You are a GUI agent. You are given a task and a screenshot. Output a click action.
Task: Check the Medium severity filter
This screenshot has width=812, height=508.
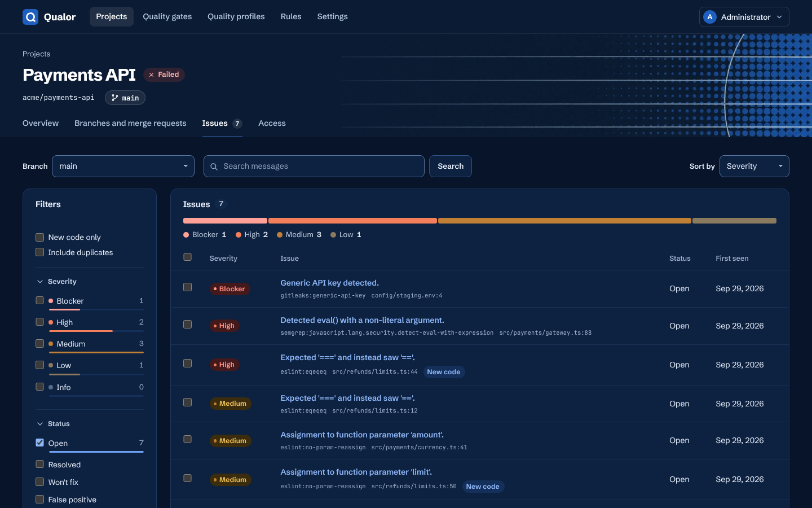click(x=39, y=344)
